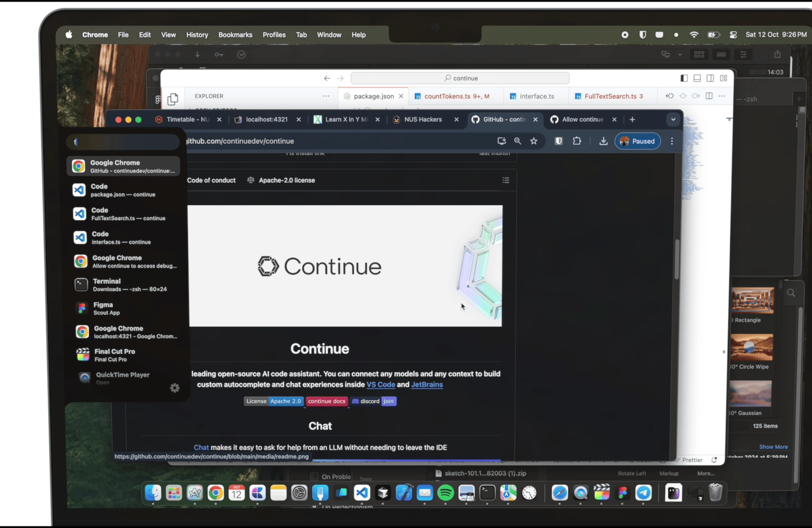Click the Chrome downloads arrow icon
The height and width of the screenshot is (528, 812).
[x=603, y=141]
